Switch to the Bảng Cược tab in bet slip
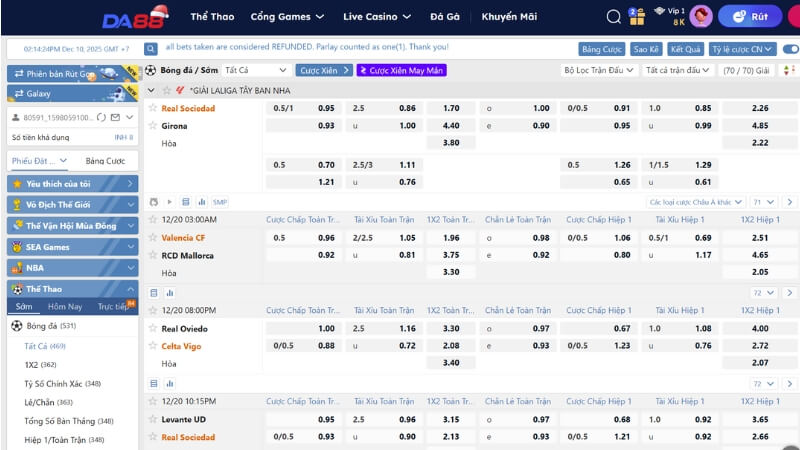 coord(105,161)
